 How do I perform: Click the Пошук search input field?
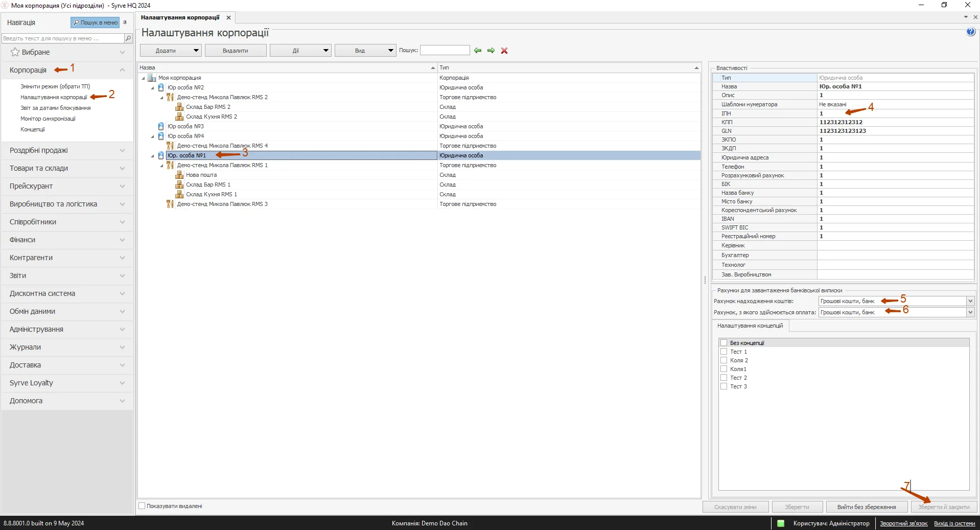(445, 51)
